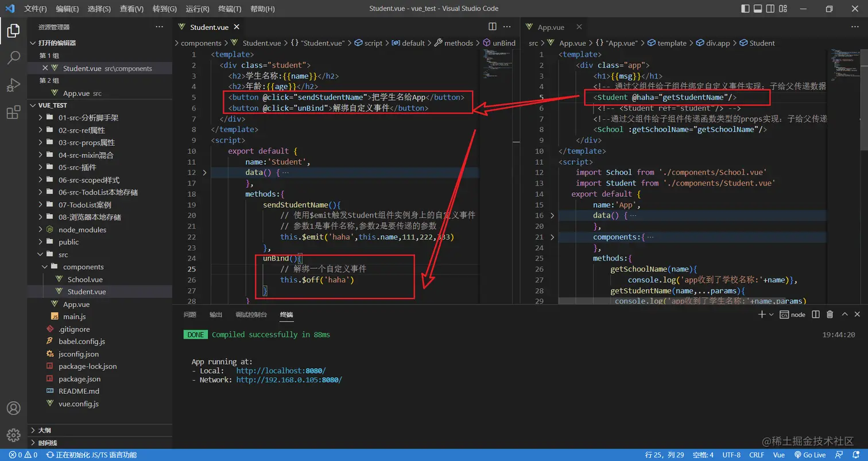Collapse the VUE_TEST folder section
Viewport: 868px width, 461px height.
pos(100,106)
